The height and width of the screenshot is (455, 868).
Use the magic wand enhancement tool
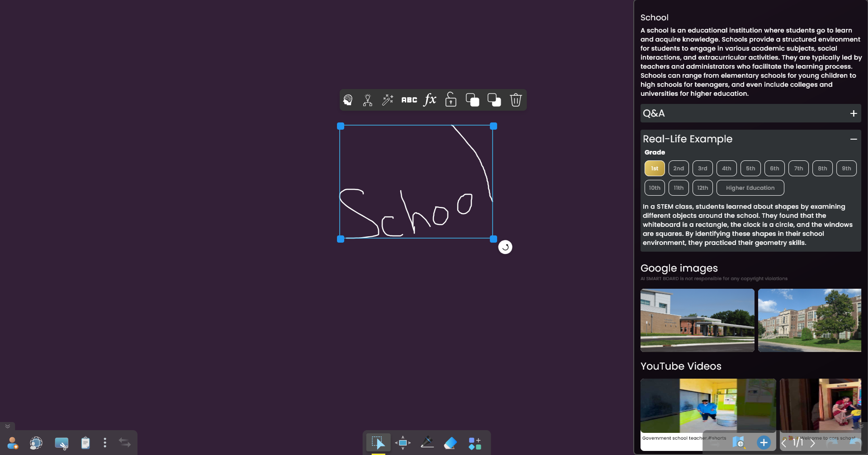(x=387, y=100)
